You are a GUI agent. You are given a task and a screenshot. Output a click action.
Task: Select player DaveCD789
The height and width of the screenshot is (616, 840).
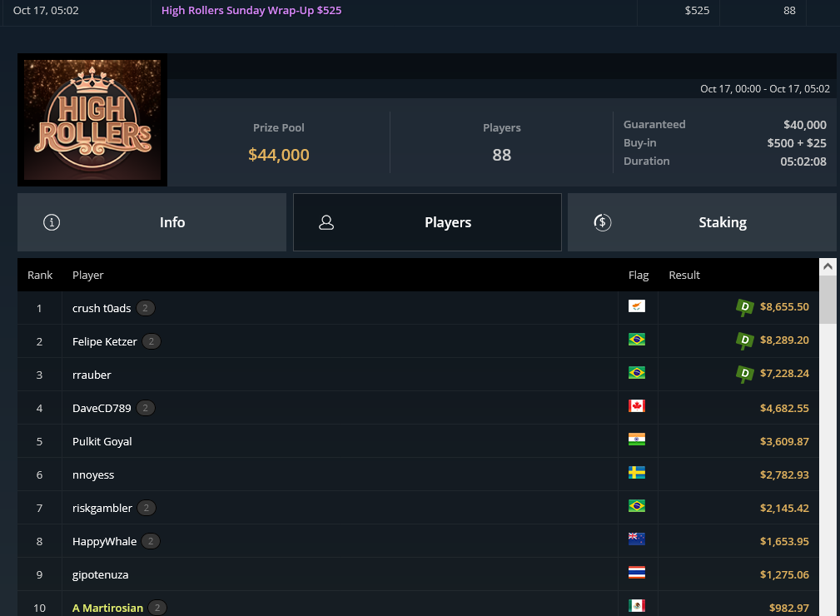pyautogui.click(x=102, y=408)
